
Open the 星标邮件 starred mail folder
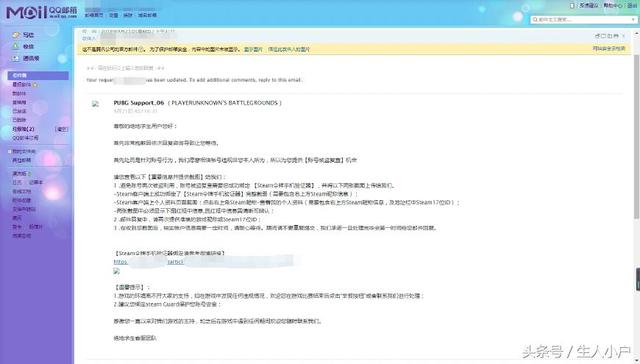pos(22,85)
